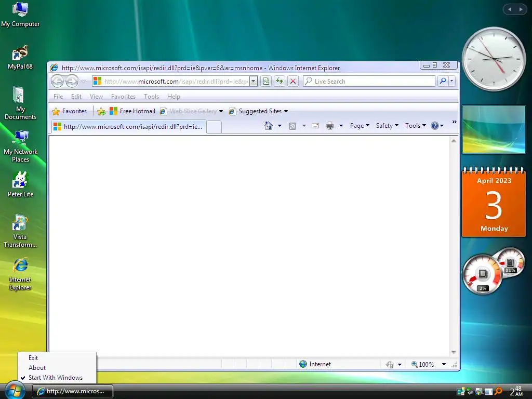The height and width of the screenshot is (399, 532).
Task: Click the first system tray network icon
Action: [460, 392]
